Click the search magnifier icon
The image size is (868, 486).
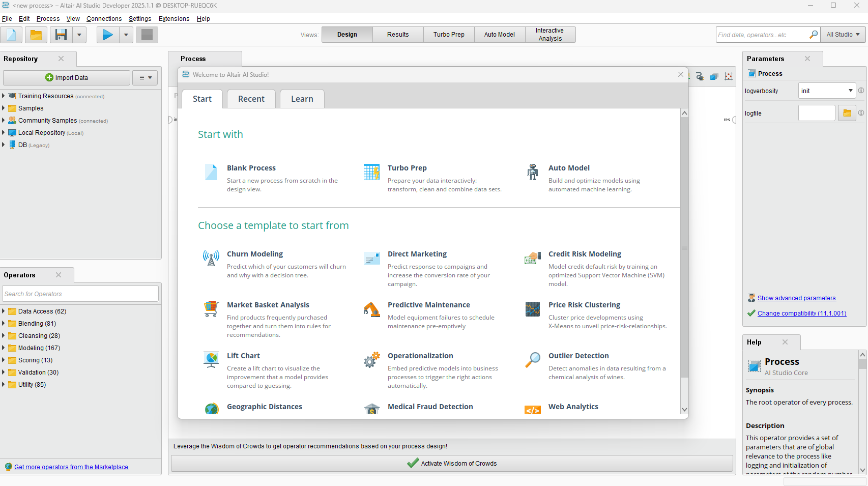click(814, 35)
